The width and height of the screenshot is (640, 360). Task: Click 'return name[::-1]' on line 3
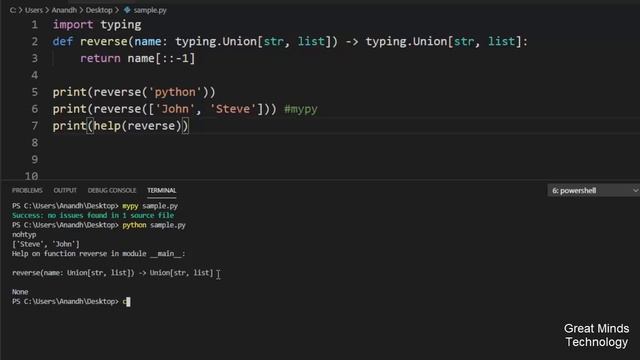point(138,58)
